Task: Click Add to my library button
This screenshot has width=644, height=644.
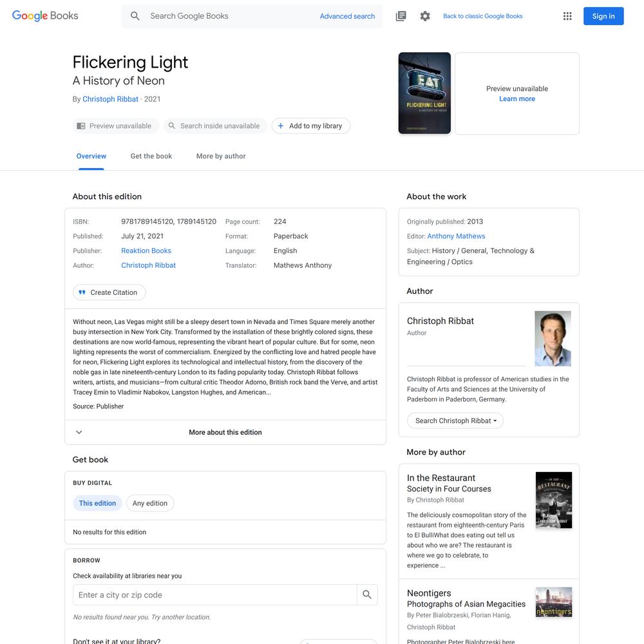Action: point(311,126)
